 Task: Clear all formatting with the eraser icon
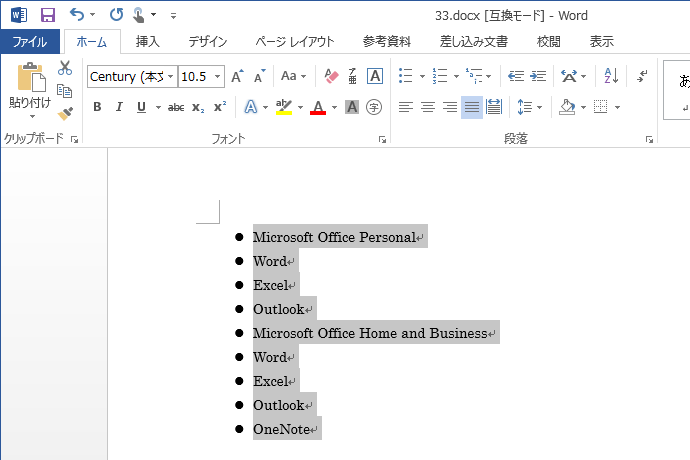click(x=331, y=76)
